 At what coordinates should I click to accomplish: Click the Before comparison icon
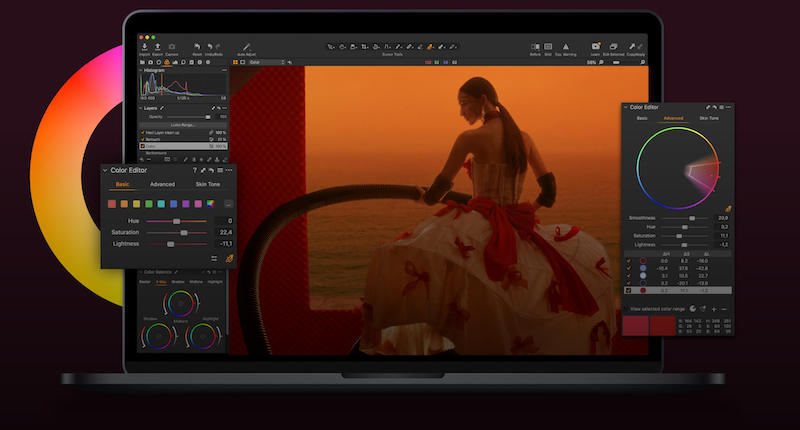(x=535, y=46)
